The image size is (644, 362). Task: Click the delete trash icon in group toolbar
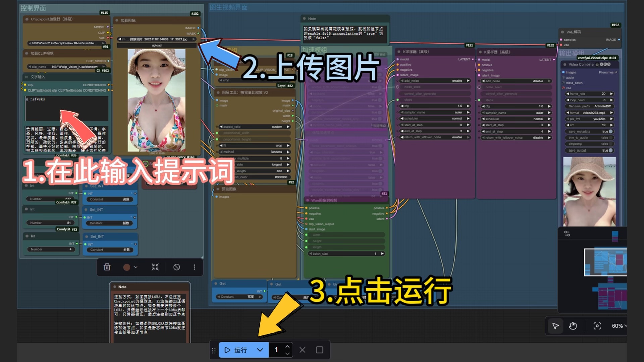(x=107, y=267)
